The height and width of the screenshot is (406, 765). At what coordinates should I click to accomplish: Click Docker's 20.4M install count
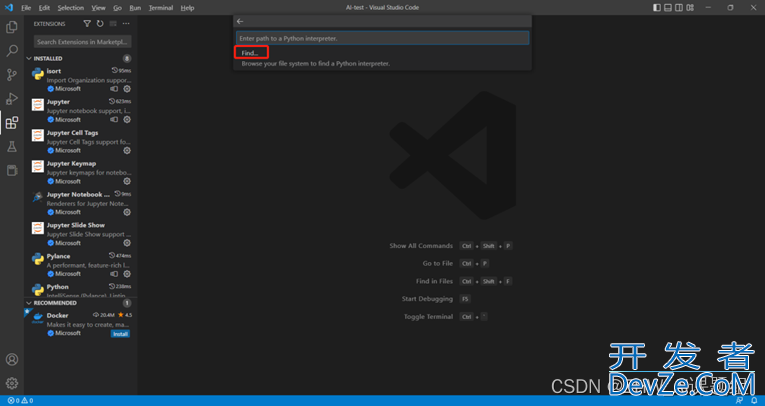(x=104, y=315)
